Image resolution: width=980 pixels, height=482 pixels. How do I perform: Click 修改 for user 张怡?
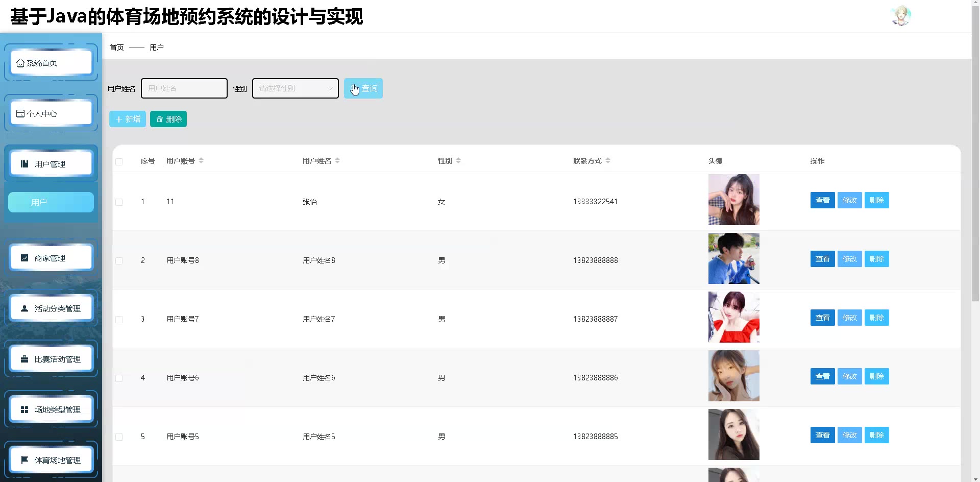click(850, 200)
